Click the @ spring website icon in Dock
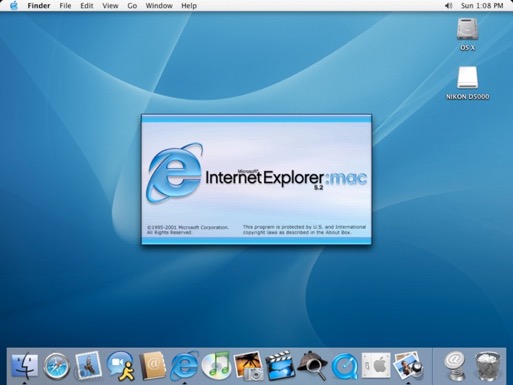The height and width of the screenshot is (385, 513). tap(456, 366)
